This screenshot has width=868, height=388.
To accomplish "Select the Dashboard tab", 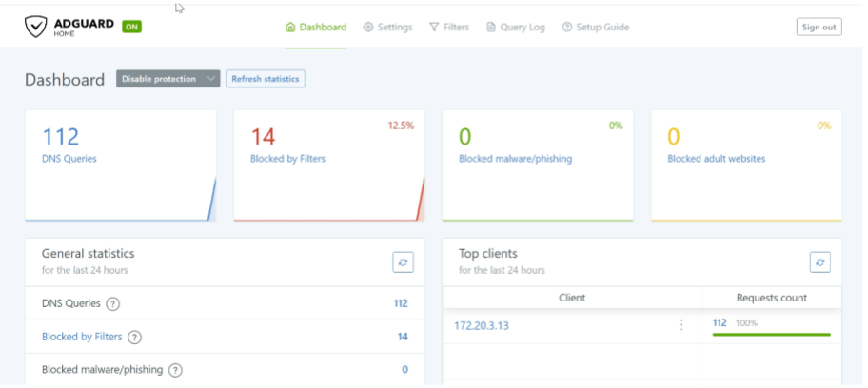I will (x=316, y=28).
